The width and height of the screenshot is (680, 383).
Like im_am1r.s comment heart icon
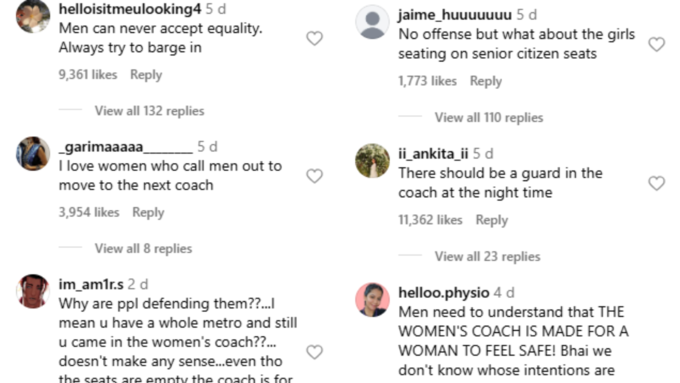pyautogui.click(x=314, y=352)
